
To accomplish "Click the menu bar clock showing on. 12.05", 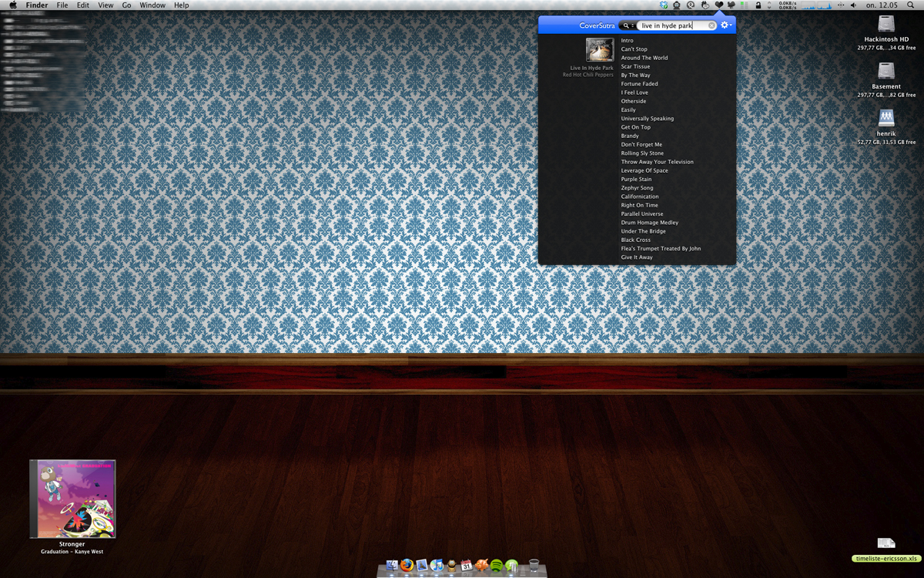I will click(x=882, y=5).
